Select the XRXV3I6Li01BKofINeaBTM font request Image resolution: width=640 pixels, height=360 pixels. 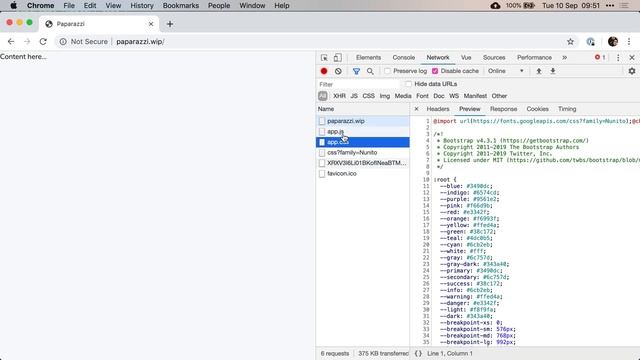(x=363, y=163)
